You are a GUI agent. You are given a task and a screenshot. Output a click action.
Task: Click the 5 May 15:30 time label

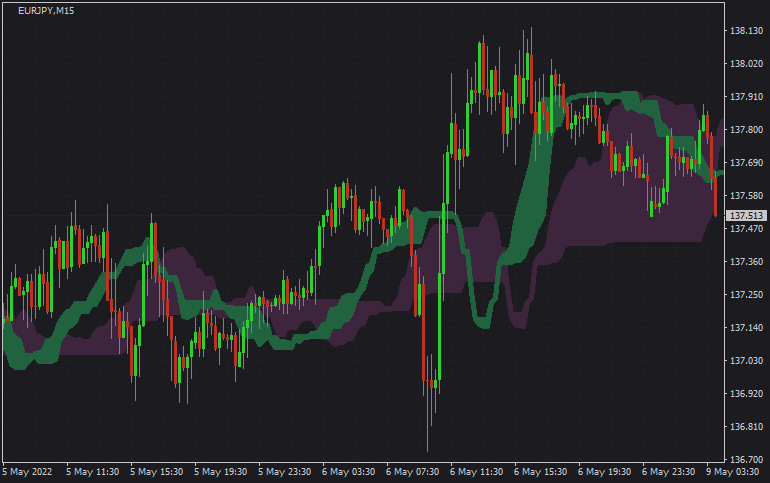pos(156,472)
